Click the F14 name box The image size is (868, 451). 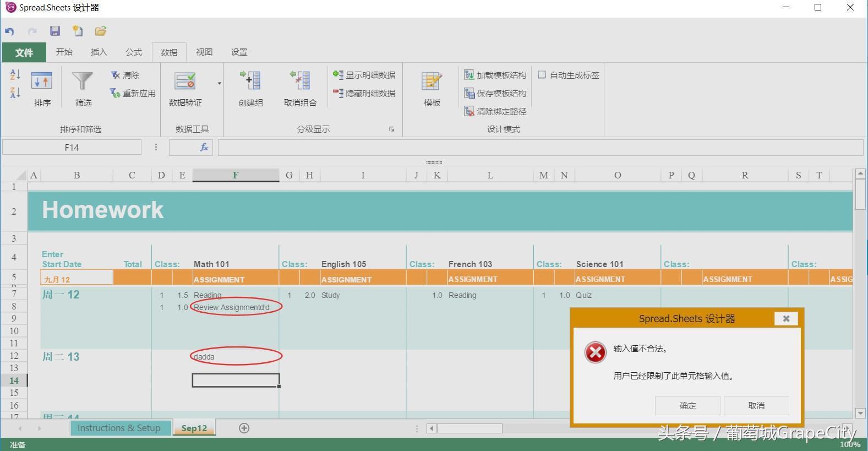point(72,148)
